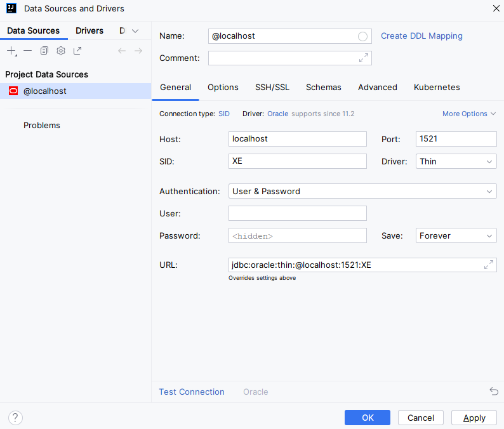Click the make global export icon

tap(77, 51)
